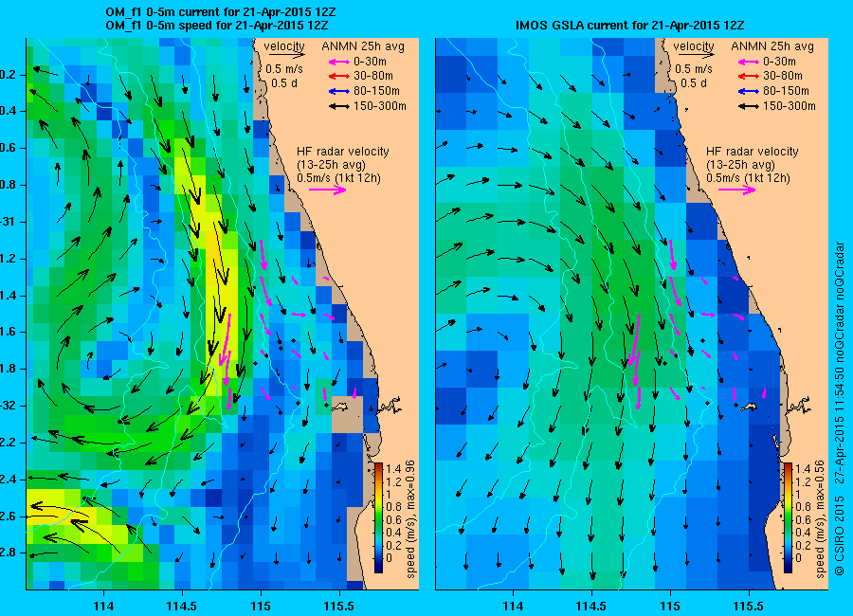Image resolution: width=853 pixels, height=616 pixels.
Task: Click the velocity scale arrow in IMOS GSLA panel
Action: [x=696, y=55]
